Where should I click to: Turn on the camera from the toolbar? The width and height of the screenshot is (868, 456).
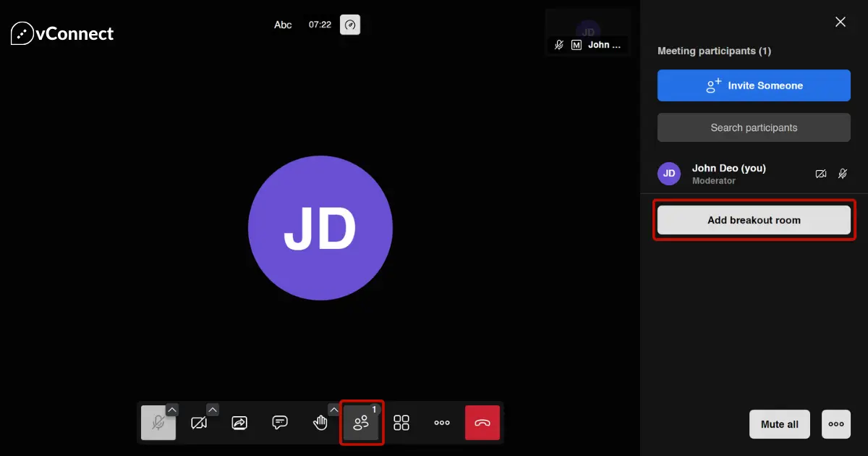[198, 423]
